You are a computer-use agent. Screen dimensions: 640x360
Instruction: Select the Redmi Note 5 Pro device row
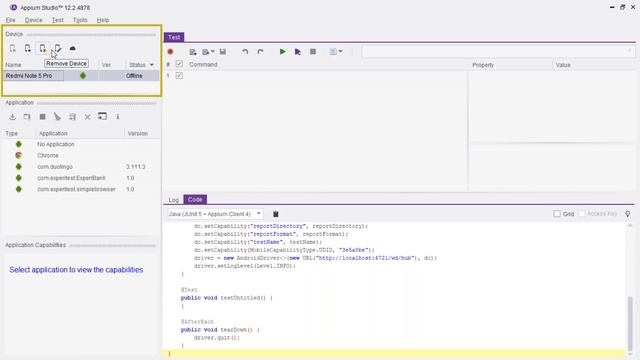tap(82, 76)
